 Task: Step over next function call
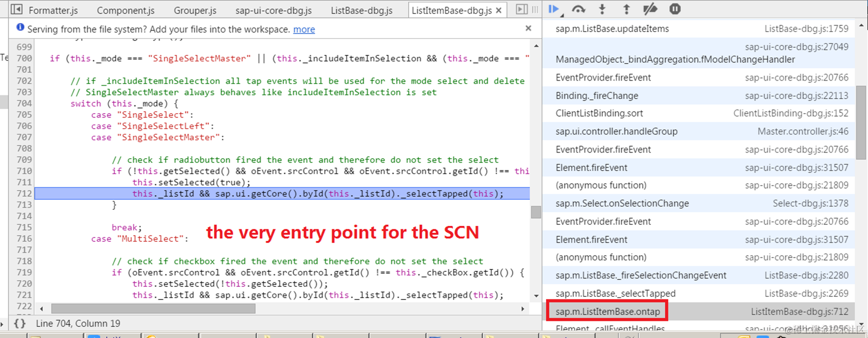click(x=578, y=9)
